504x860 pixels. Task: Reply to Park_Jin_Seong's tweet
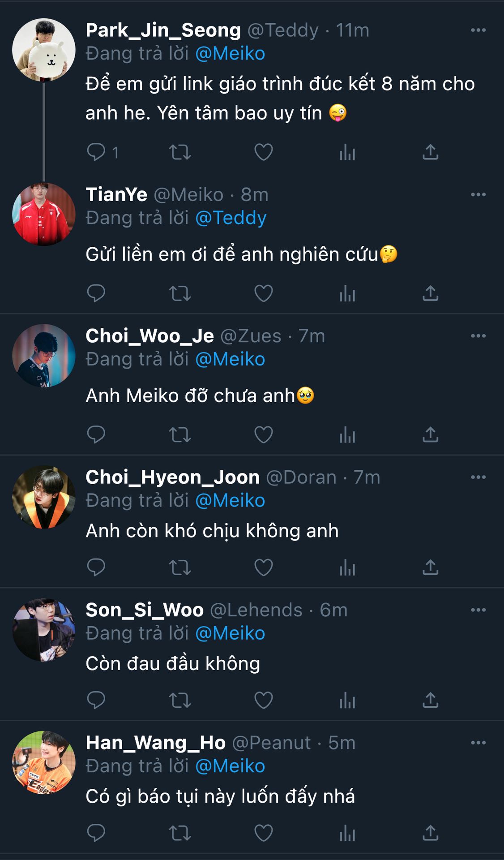pos(96,152)
